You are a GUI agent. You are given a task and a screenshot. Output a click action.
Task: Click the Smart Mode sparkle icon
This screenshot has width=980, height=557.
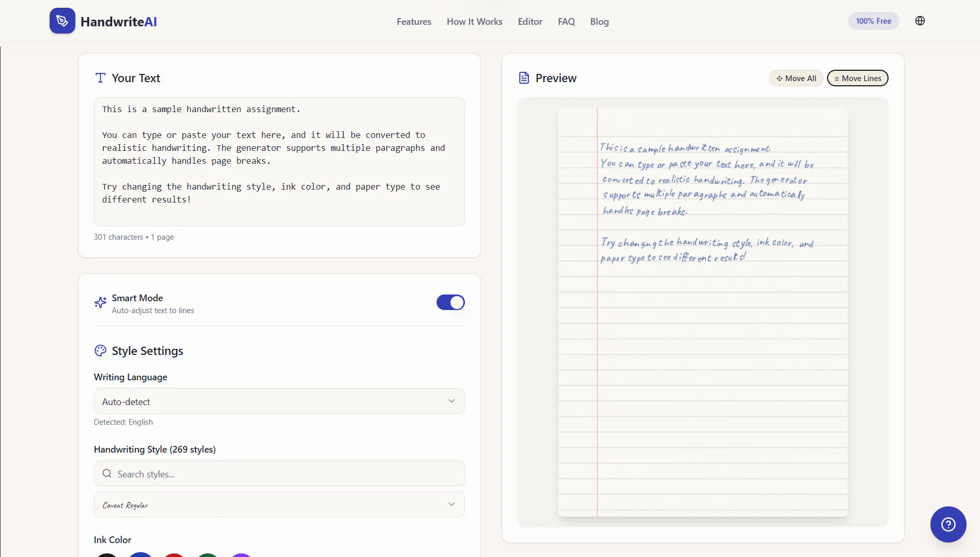click(100, 302)
